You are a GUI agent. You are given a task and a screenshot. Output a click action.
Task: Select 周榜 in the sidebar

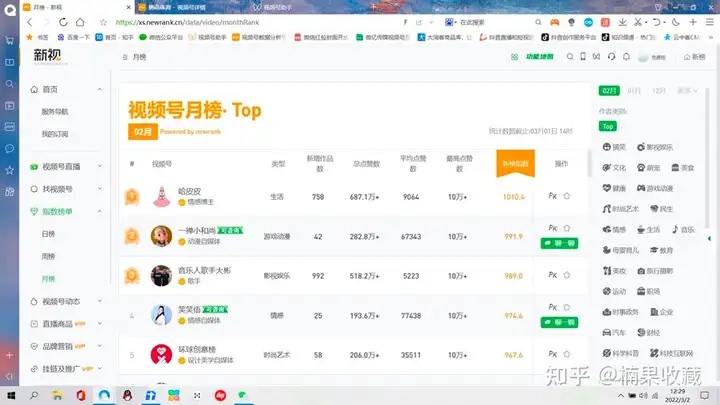[x=48, y=256]
